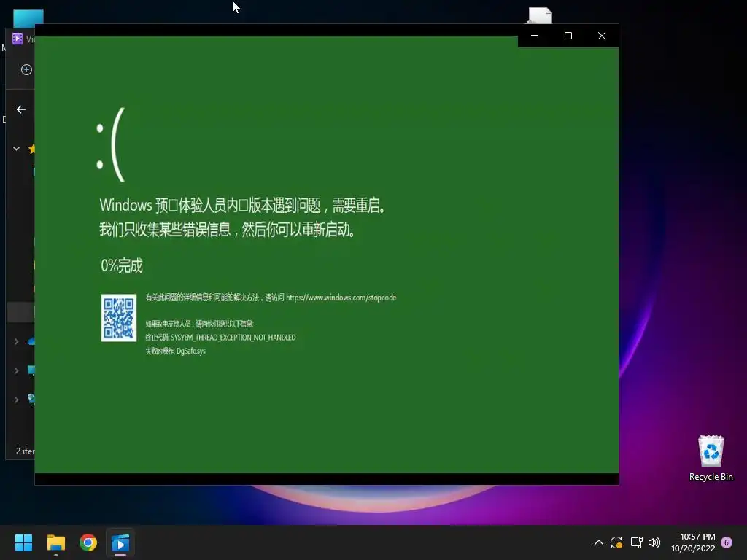The height and width of the screenshot is (560, 747).
Task: Expand the cloud OneDrive tree node
Action: pyautogui.click(x=16, y=341)
